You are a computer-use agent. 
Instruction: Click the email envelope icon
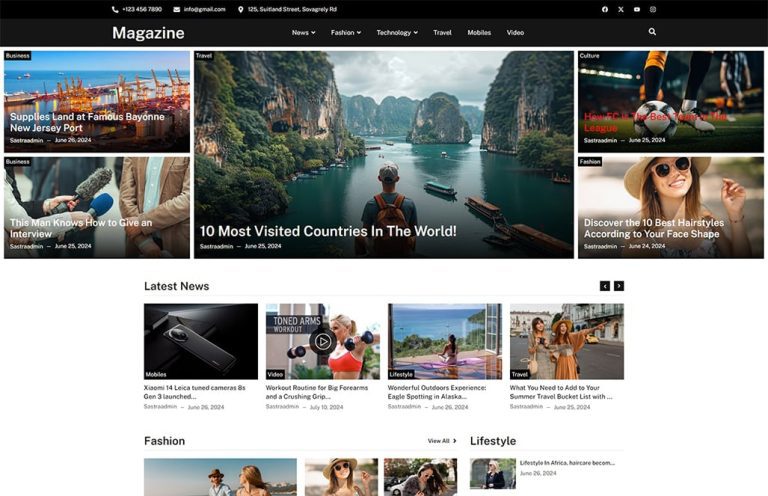click(x=177, y=9)
